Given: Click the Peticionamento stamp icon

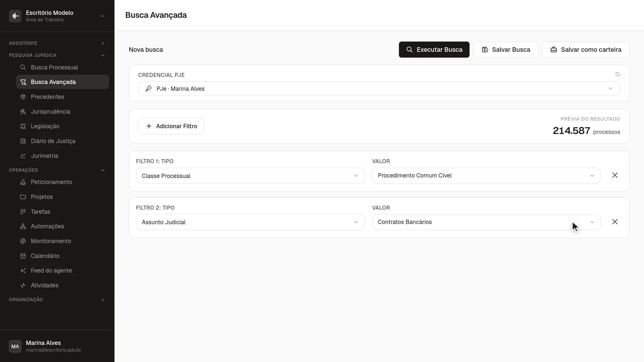Looking at the screenshot, I should coord(23,182).
